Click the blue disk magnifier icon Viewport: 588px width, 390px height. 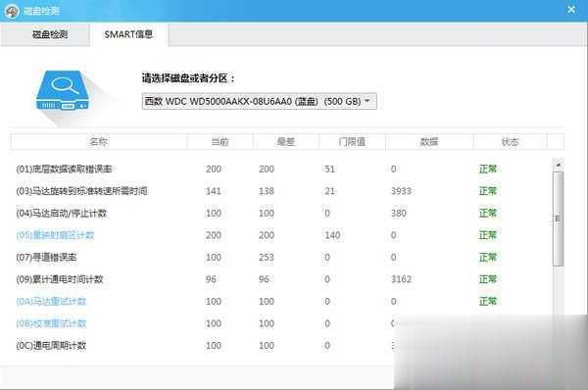tap(64, 90)
